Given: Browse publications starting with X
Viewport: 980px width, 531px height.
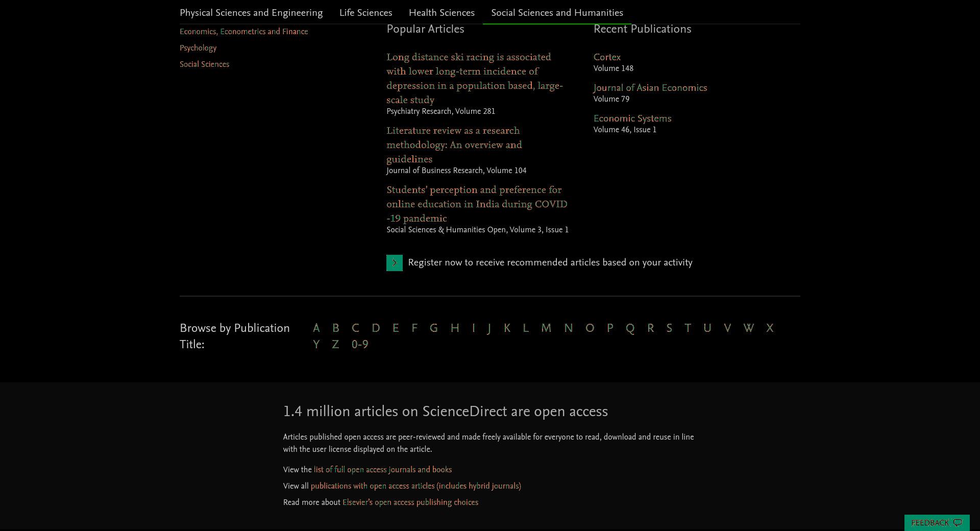Looking at the screenshot, I should [770, 328].
